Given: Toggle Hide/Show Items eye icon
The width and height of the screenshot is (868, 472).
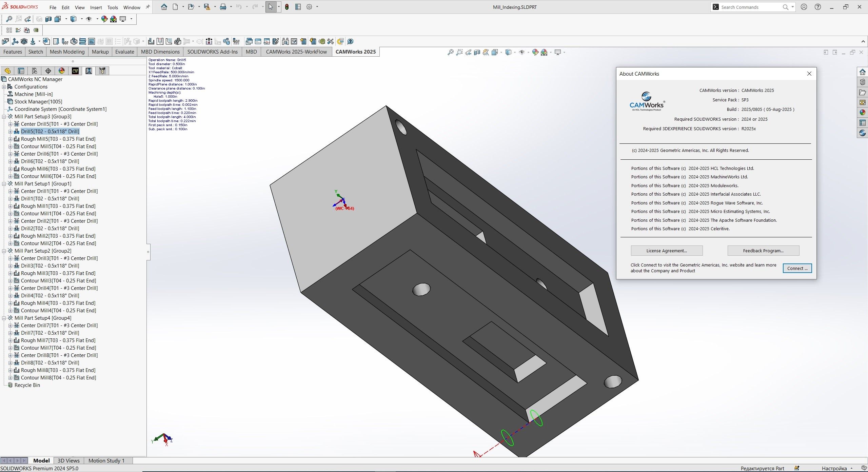Looking at the screenshot, I should [521, 52].
